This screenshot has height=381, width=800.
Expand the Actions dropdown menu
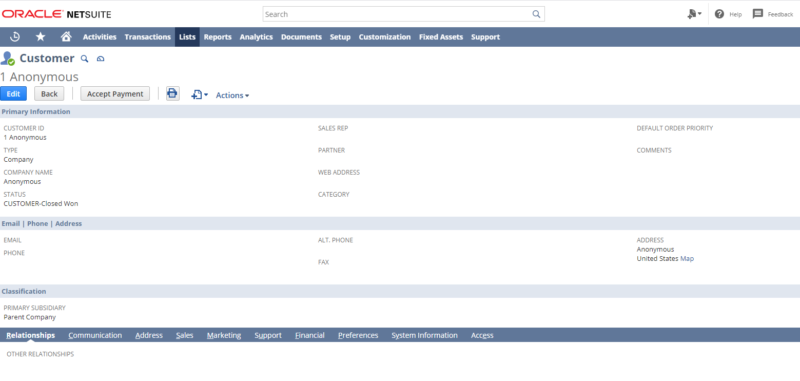coord(232,95)
